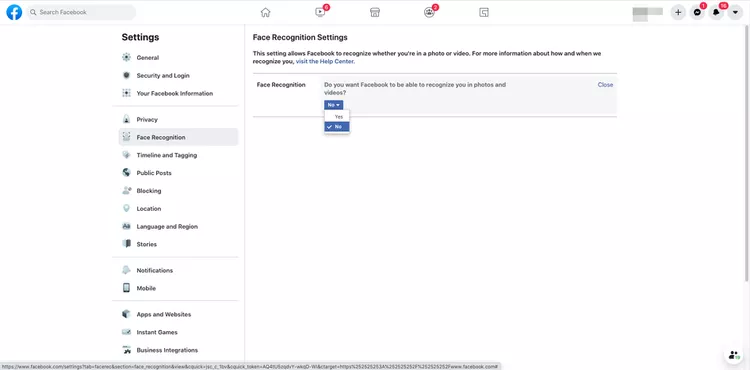Click the Location pin icon

coord(126,208)
